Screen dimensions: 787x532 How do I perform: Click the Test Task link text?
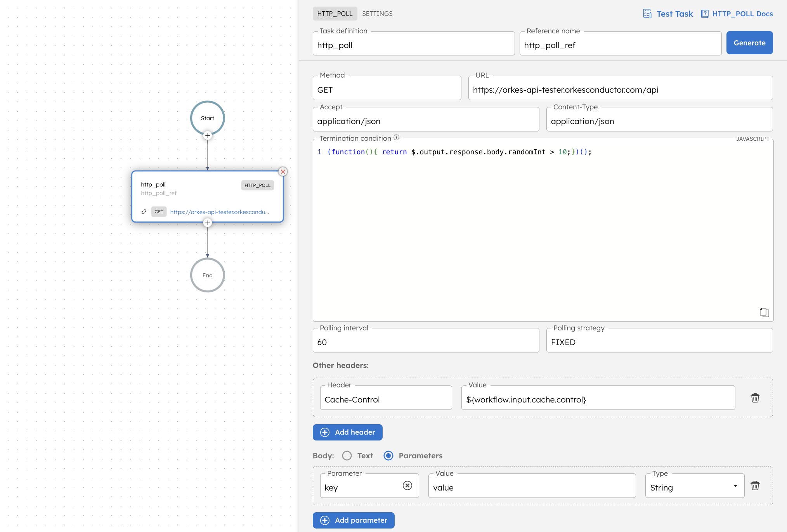click(674, 14)
